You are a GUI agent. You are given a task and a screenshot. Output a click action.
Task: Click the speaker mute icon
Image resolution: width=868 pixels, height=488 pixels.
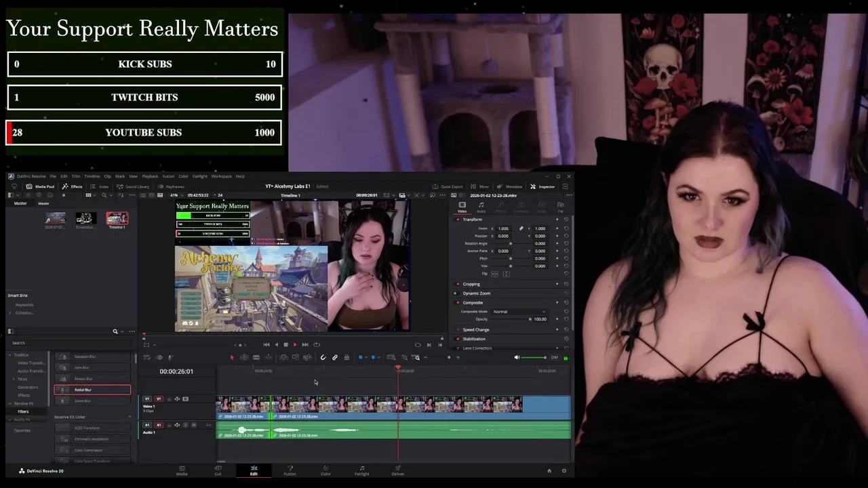[517, 357]
